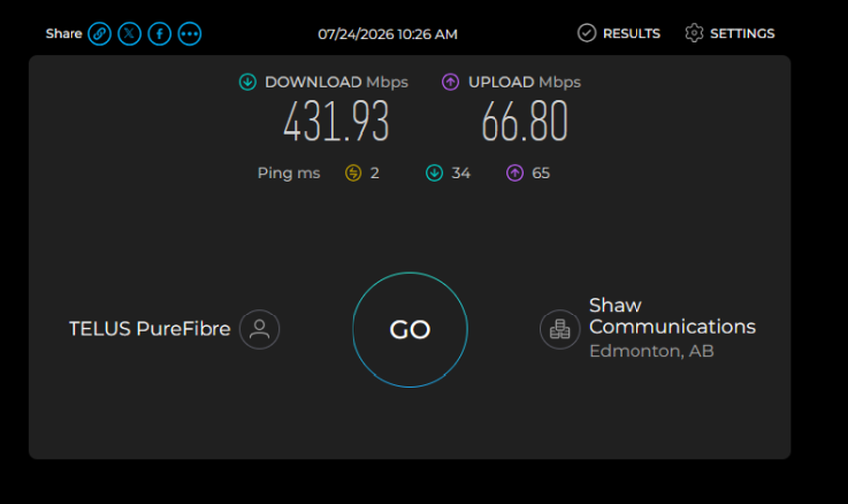848x504 pixels.
Task: Click the upload arrow icon beside UPLOAD
Action: pos(451,82)
